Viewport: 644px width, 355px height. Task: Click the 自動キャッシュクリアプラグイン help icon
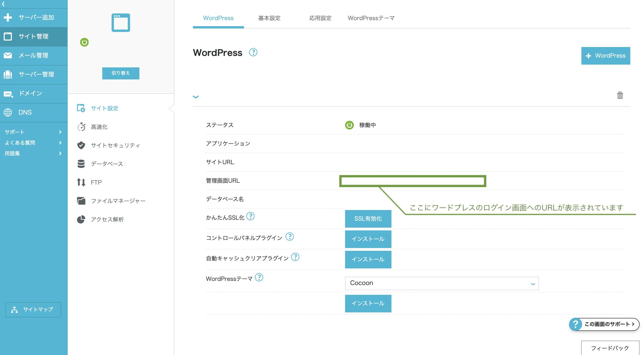(295, 257)
